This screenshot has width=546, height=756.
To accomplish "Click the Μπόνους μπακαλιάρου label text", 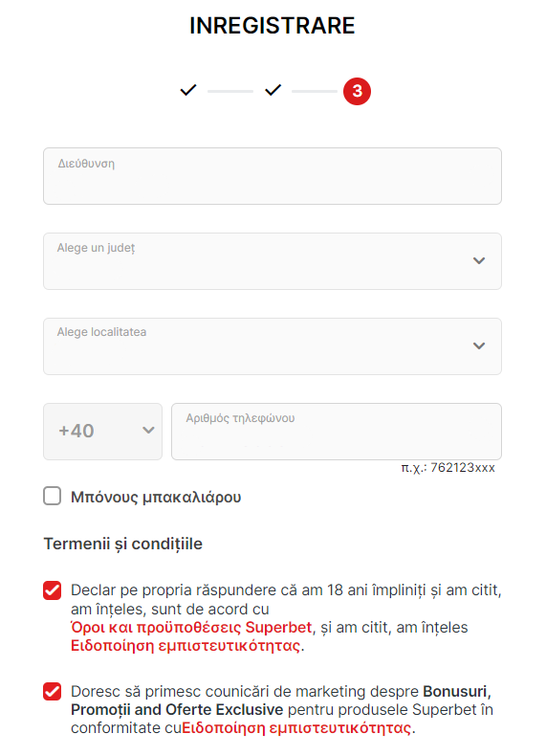I will tap(156, 497).
